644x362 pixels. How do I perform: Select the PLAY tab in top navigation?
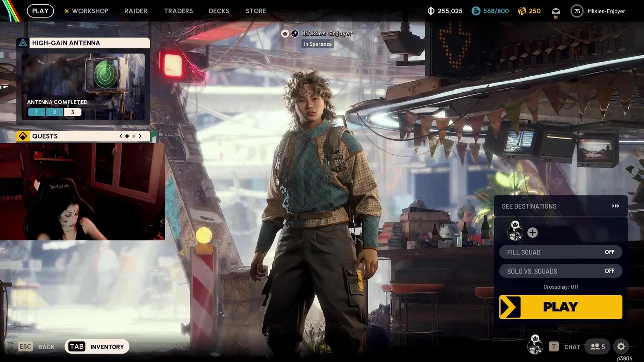[40, 11]
